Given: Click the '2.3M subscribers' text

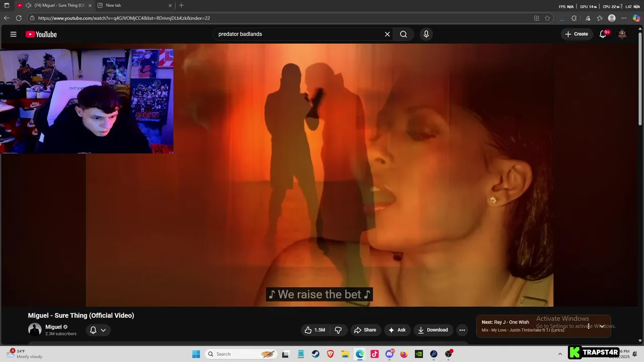Looking at the screenshot, I should 61,334.
